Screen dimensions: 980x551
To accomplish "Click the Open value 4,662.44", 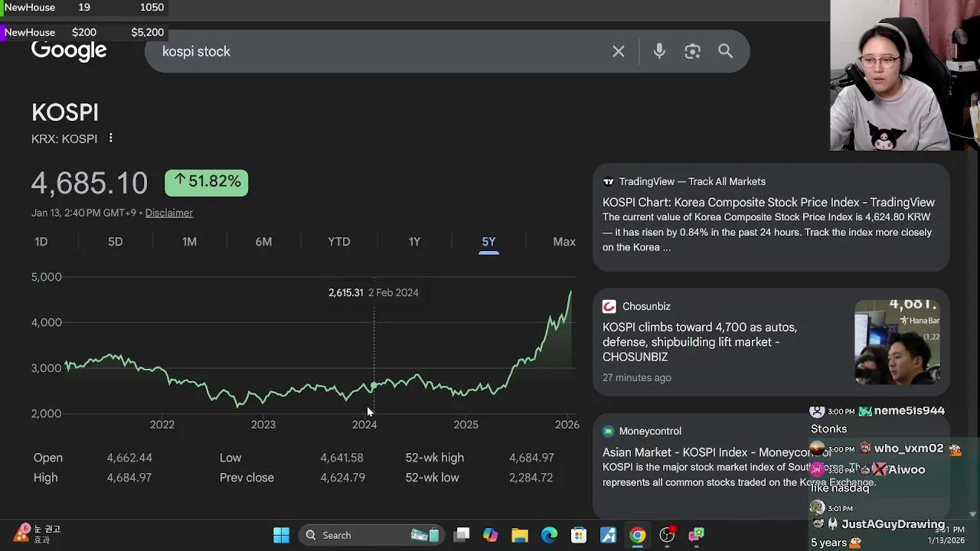I will 129,458.
